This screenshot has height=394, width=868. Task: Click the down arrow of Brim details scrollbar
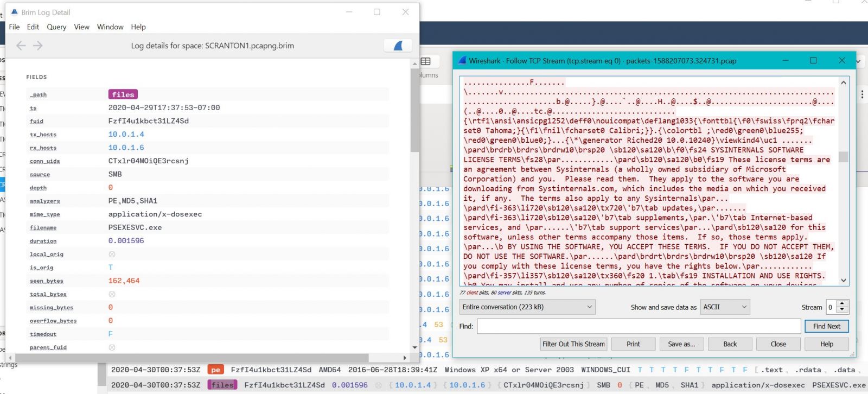tap(415, 347)
